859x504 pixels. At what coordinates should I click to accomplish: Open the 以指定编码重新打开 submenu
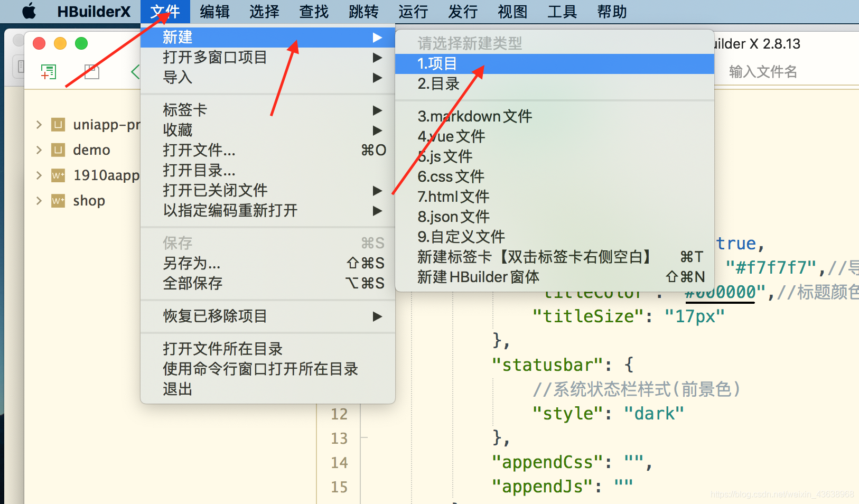tap(268, 210)
